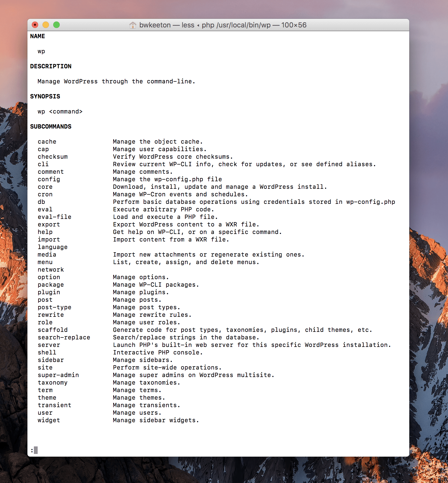Image resolution: width=448 pixels, height=483 pixels.
Task: Select the theme subcommand entry
Action: pyautogui.click(x=47, y=397)
